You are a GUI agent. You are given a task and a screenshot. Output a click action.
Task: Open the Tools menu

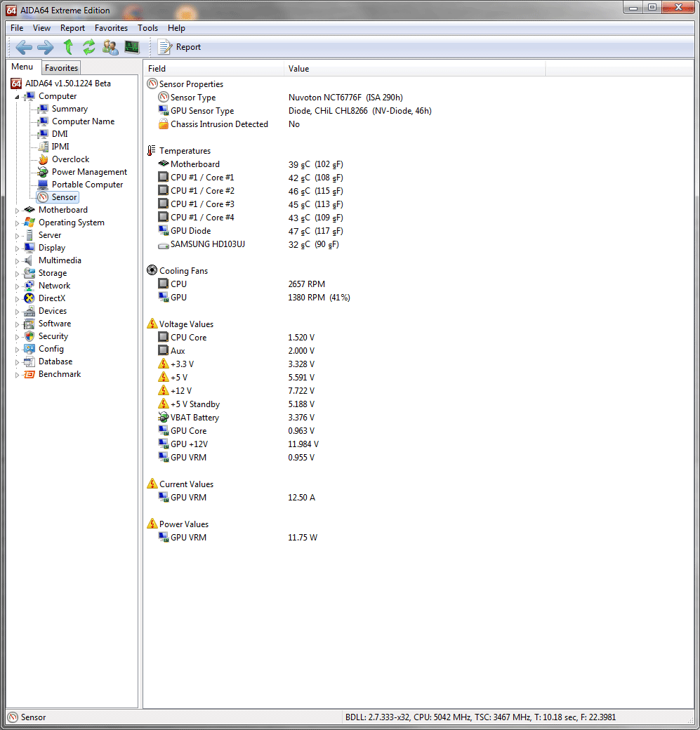[x=147, y=28]
